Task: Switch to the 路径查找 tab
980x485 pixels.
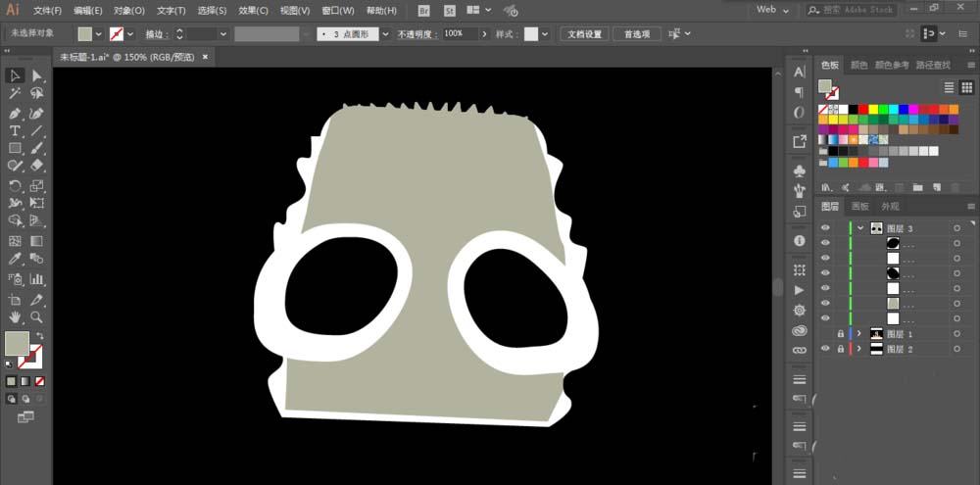Action: (x=933, y=65)
